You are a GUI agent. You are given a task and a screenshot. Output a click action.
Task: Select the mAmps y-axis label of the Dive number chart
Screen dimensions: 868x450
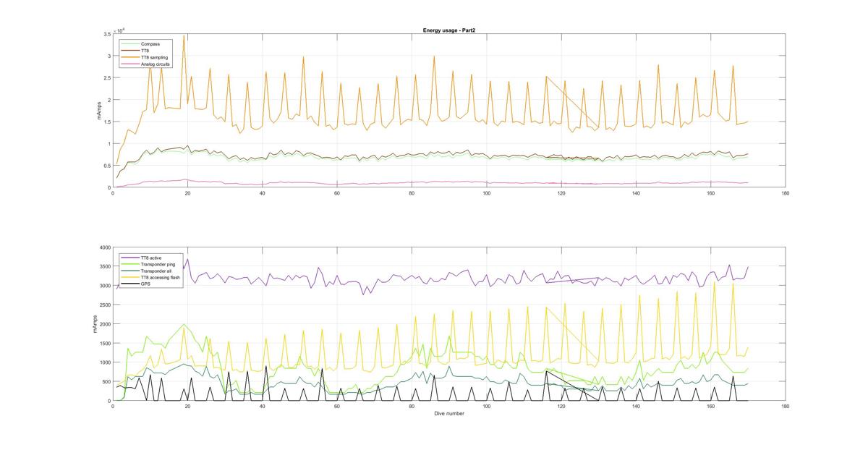click(x=95, y=324)
